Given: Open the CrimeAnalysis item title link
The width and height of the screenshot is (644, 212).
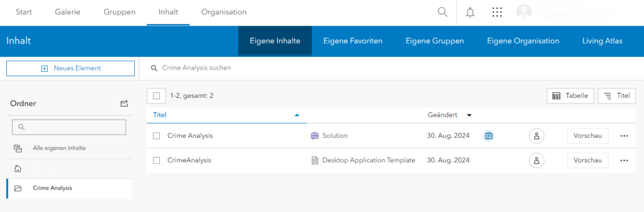Looking at the screenshot, I should (189, 160).
